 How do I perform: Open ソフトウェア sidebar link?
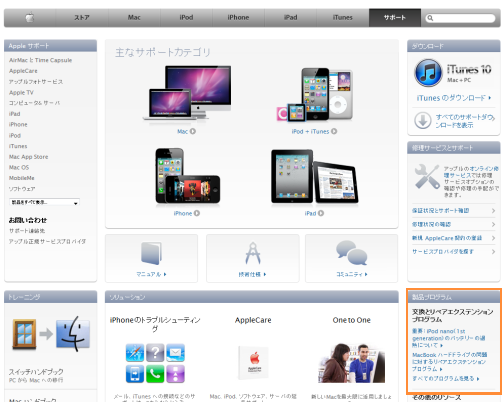[22, 189]
